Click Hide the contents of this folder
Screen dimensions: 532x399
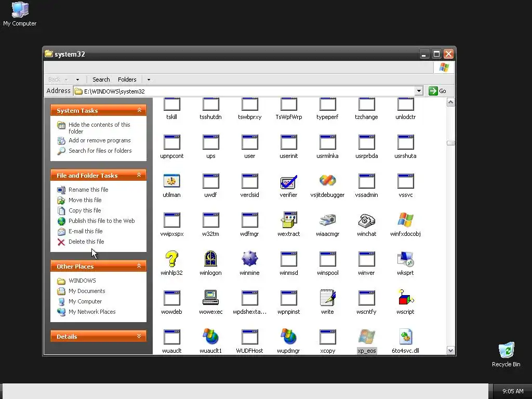pyautogui.click(x=99, y=128)
